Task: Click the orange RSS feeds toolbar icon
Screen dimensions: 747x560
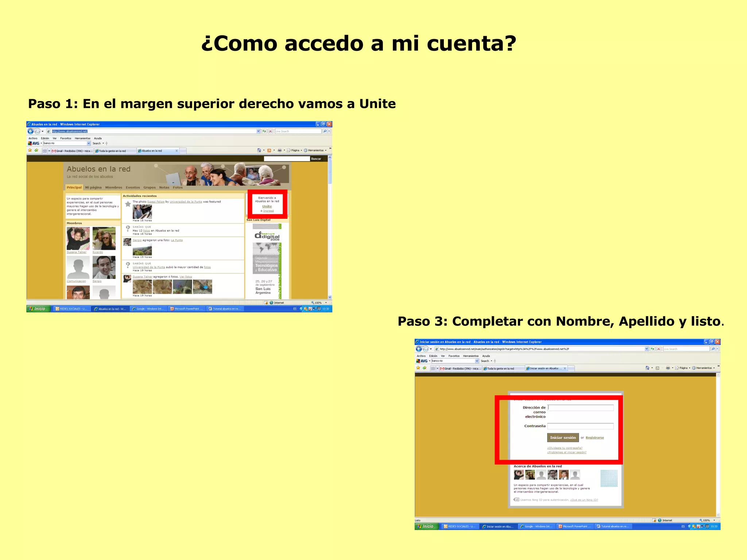Action: [269, 150]
